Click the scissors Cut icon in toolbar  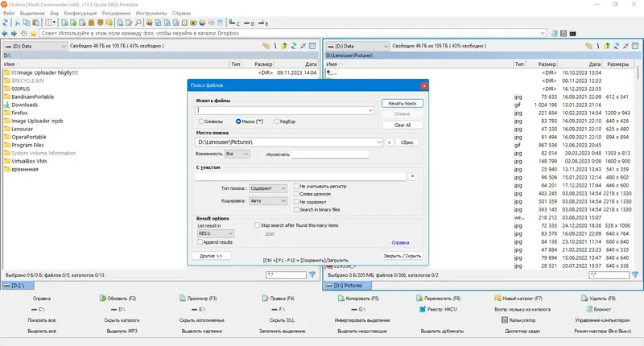pos(17,23)
